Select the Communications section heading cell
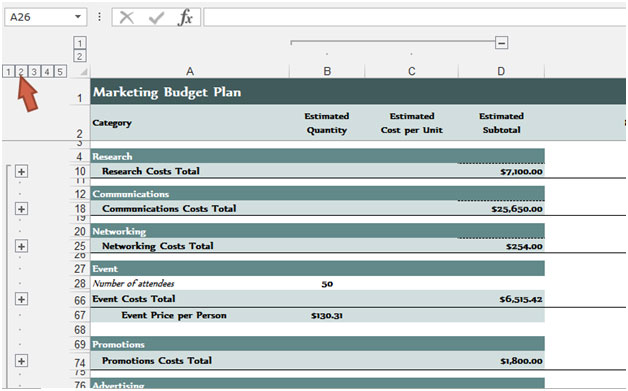628x391 pixels. click(x=190, y=193)
